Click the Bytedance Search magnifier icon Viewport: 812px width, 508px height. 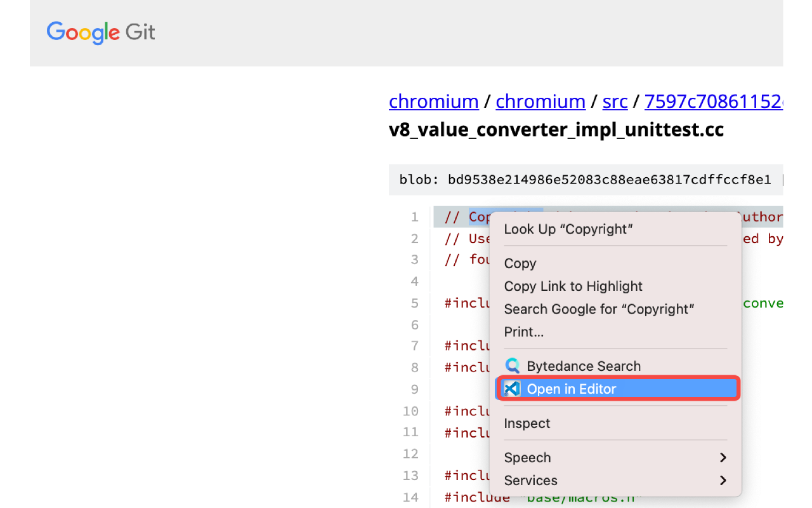point(512,366)
